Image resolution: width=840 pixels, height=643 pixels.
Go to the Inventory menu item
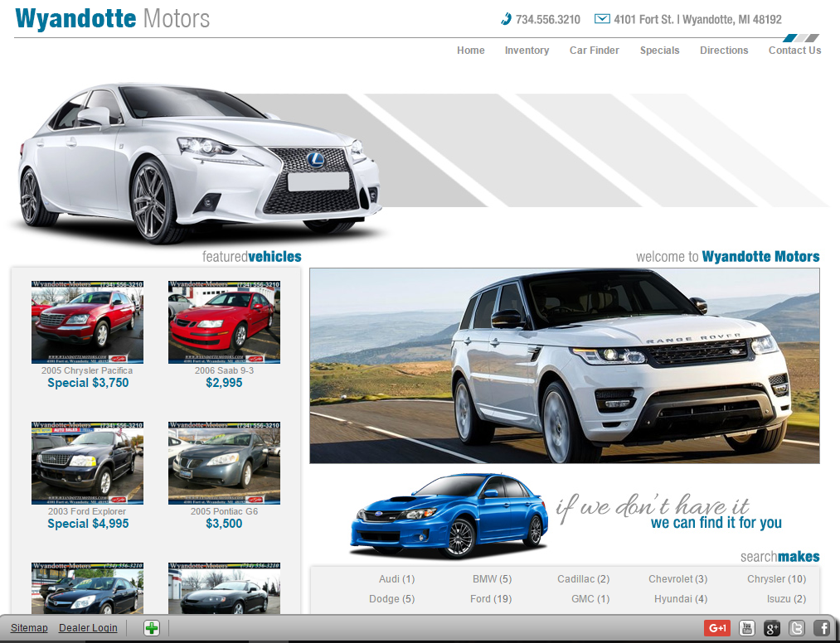527,51
